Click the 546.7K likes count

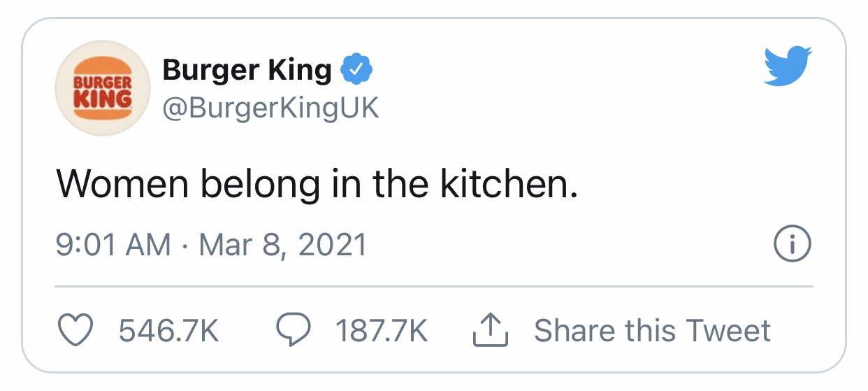(x=169, y=331)
